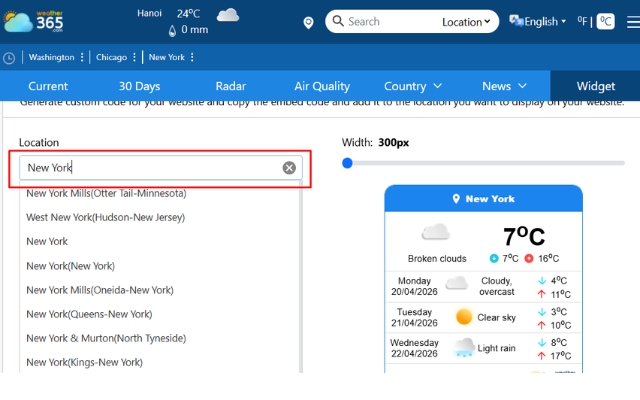Click the search magnifier icon
This screenshot has width=640, height=400.
coord(338,21)
